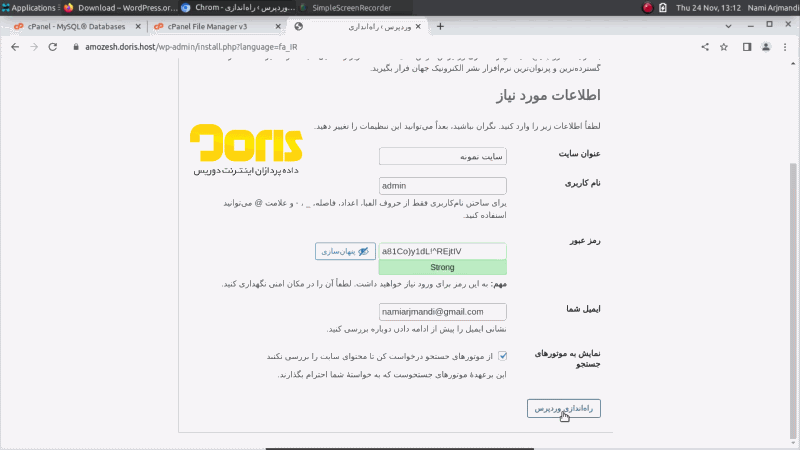Edit the email address field
The height and width of the screenshot is (450, 800).
tap(443, 312)
